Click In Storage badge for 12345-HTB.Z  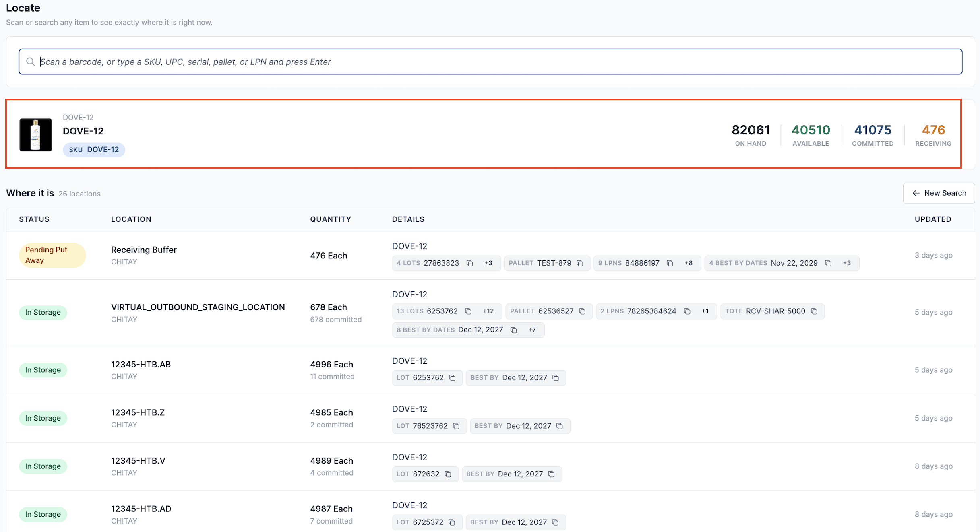tap(43, 419)
